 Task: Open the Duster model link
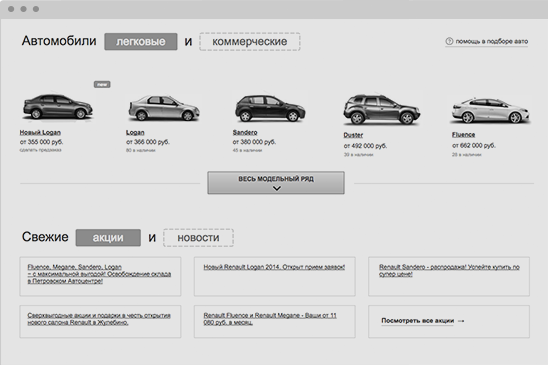coord(353,135)
